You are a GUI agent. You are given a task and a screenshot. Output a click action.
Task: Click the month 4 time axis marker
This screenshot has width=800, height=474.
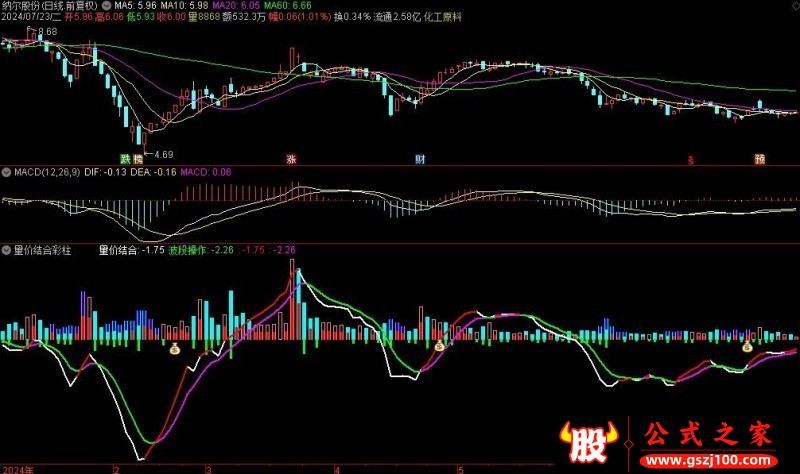click(337, 469)
